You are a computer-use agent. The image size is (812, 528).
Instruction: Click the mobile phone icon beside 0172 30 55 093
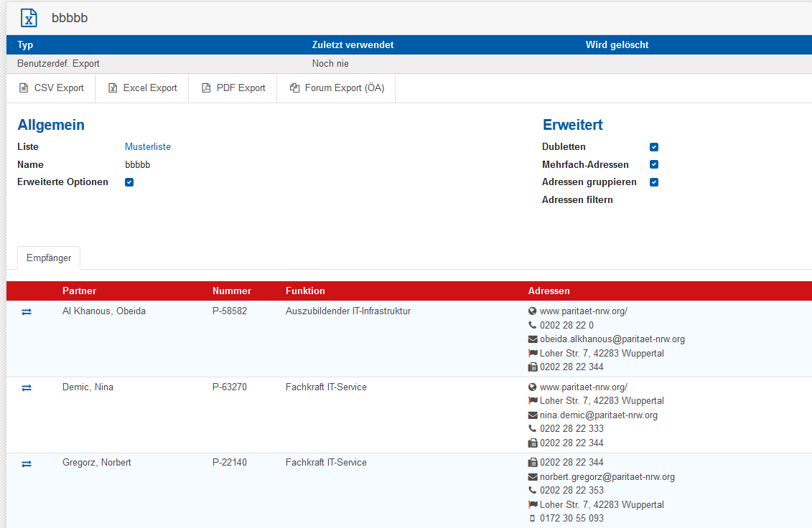533,518
